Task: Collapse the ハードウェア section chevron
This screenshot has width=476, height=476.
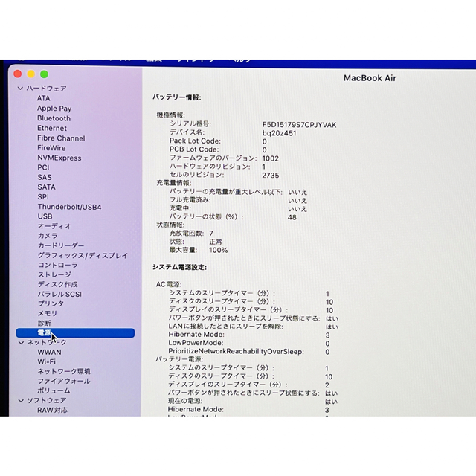Action: click(x=20, y=89)
